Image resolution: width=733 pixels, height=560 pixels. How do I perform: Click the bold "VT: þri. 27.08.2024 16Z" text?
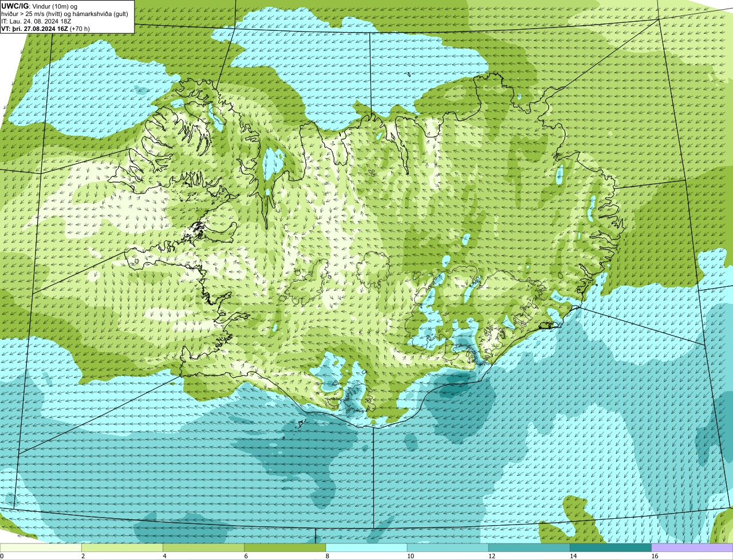tap(34, 29)
